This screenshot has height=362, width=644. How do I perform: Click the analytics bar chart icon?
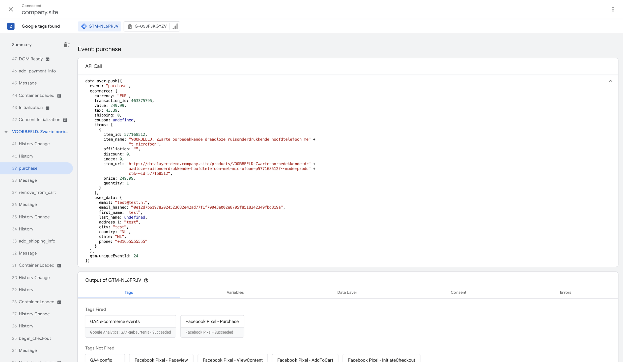pos(175,26)
